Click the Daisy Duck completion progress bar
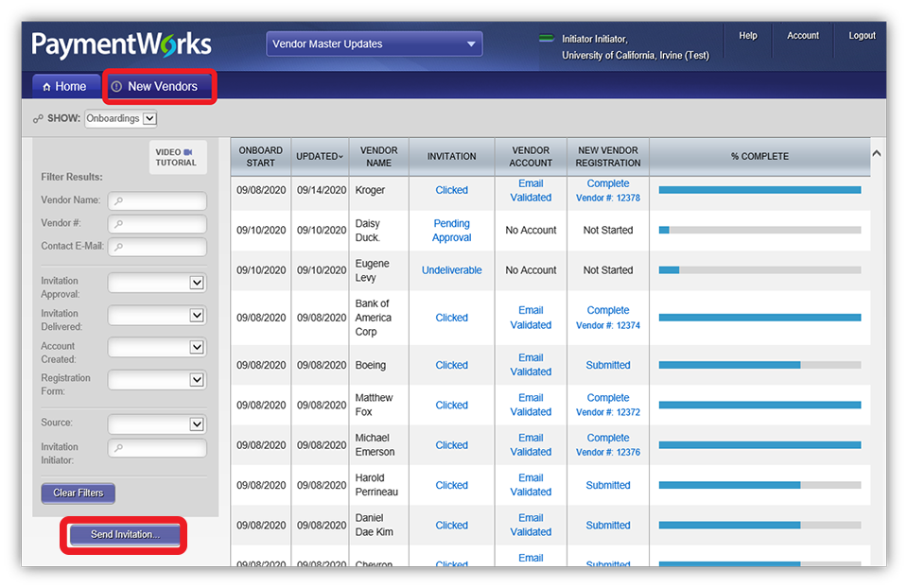Screen dimensions: 908x588 pos(760,230)
